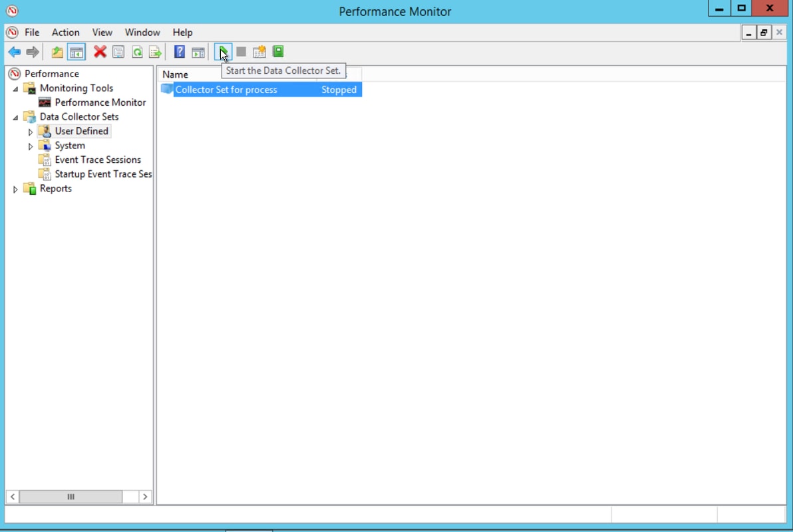Click Performance Monitor app icon in title bar
Screen dimensions: 793x532
point(12,11)
